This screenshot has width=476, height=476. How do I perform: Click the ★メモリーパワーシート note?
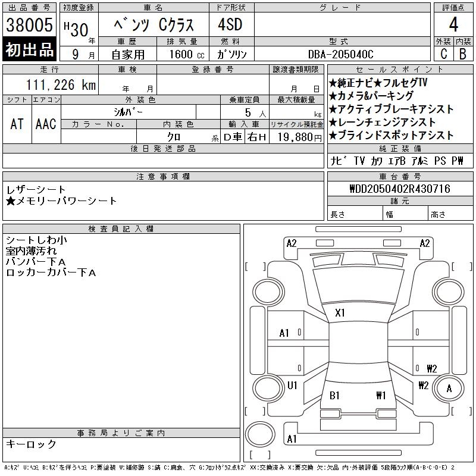61,201
